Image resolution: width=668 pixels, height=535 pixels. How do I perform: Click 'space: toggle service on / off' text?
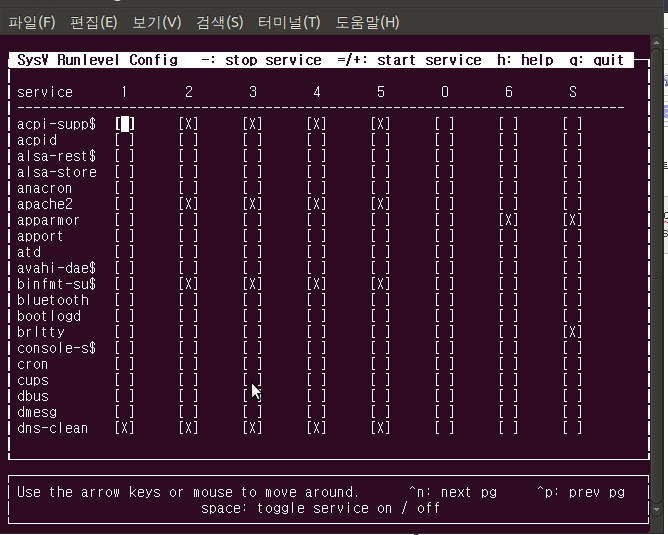coord(320,508)
